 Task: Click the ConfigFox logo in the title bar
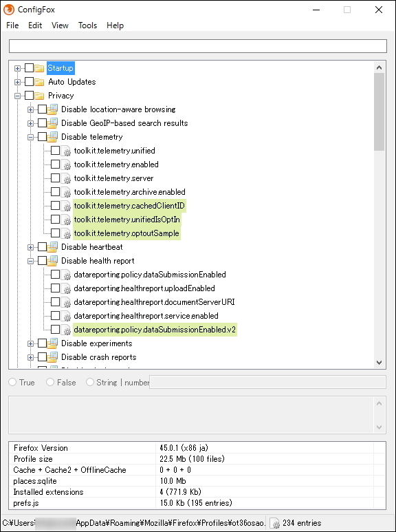[x=9, y=10]
